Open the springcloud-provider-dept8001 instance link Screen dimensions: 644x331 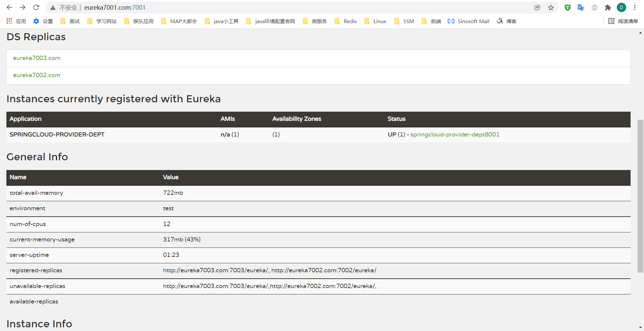coord(455,134)
